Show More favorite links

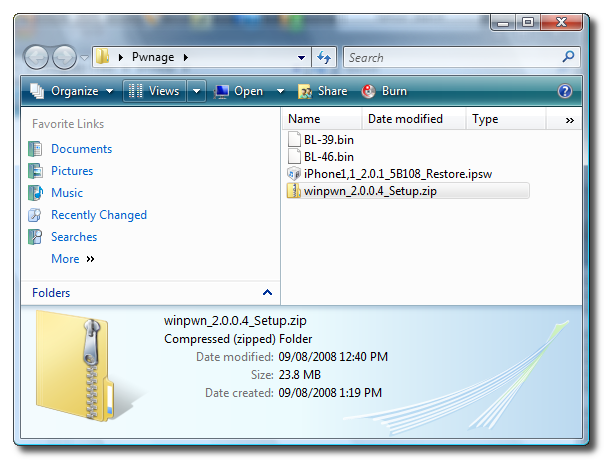pyautogui.click(x=73, y=259)
